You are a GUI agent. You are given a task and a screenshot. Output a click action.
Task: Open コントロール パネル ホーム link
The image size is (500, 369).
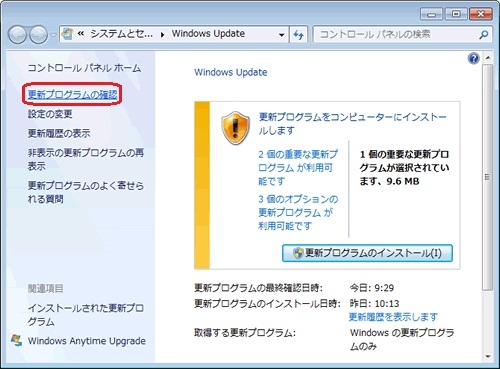(x=84, y=68)
